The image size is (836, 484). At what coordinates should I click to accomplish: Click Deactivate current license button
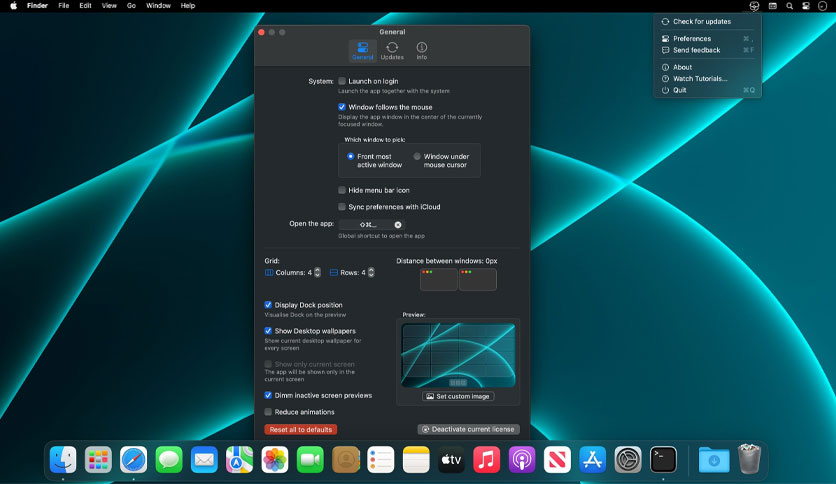pos(468,429)
